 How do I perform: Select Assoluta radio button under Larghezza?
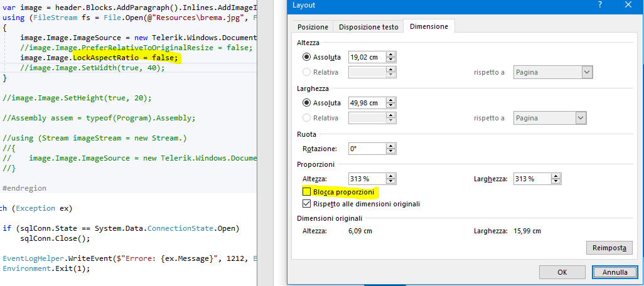[306, 103]
